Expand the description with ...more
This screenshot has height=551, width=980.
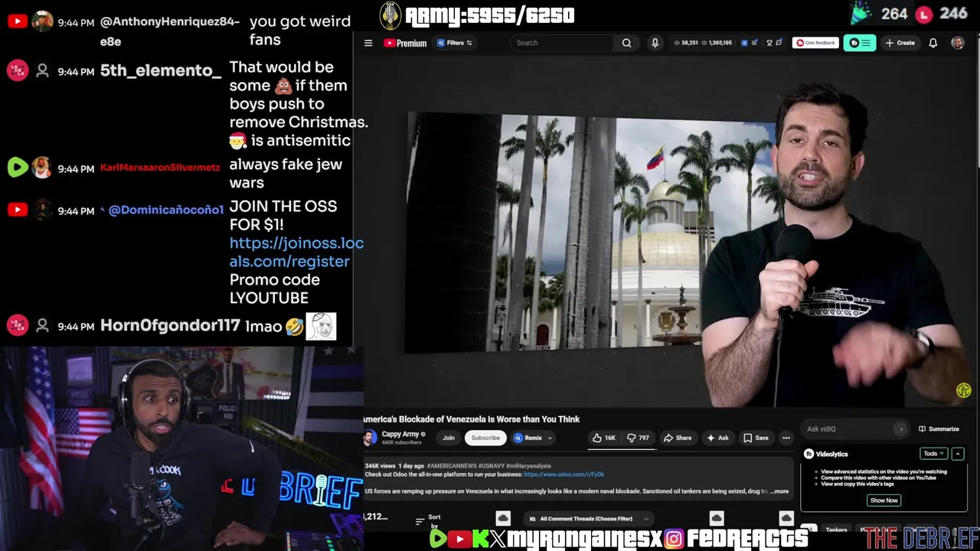(x=779, y=491)
